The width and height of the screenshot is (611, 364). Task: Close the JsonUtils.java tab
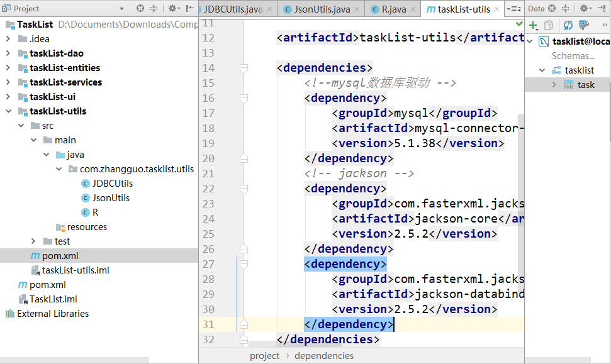pyautogui.click(x=357, y=9)
